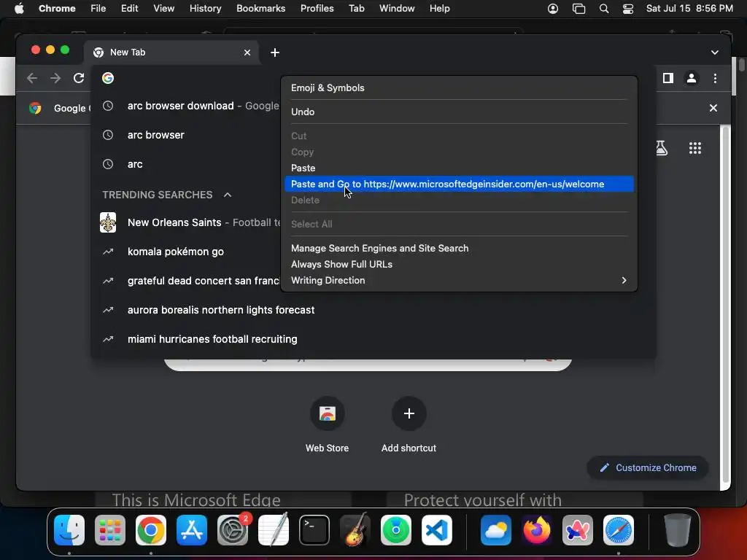Open a new tab with plus button
Viewport: 747px width, 560px height.
pyautogui.click(x=275, y=52)
